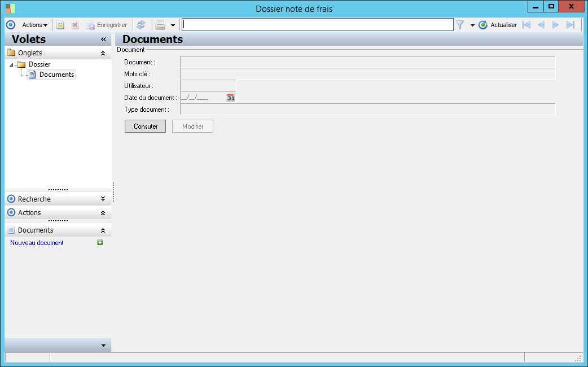Click the Modifier button
This screenshot has width=588, height=367.
(x=193, y=126)
